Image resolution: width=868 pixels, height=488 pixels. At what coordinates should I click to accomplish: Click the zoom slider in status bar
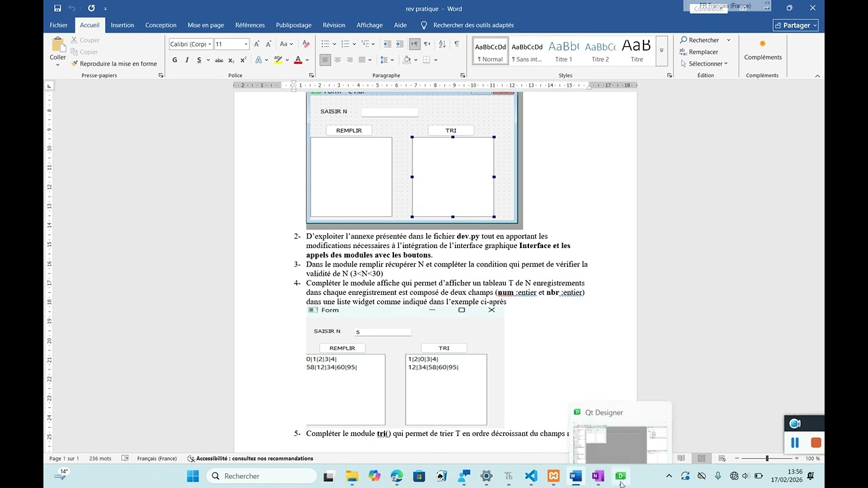pos(767,458)
